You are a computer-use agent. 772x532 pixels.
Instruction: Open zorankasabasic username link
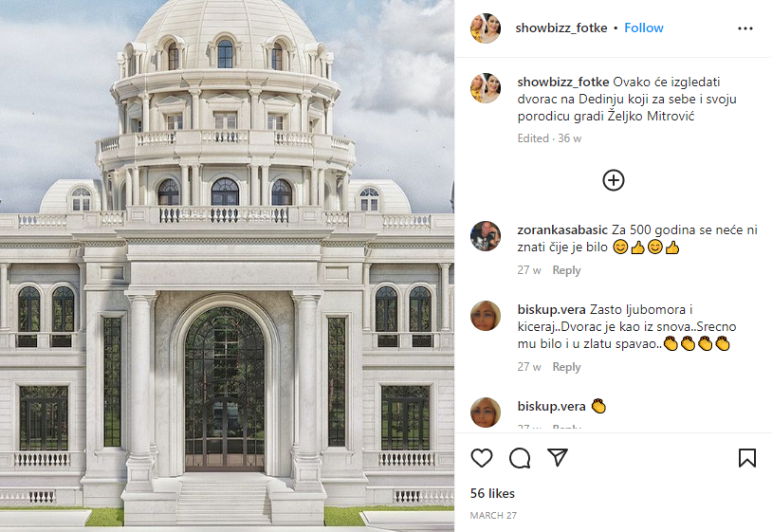point(562,229)
